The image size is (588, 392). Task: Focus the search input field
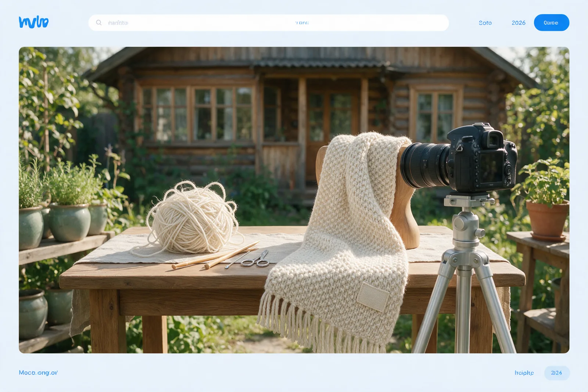[268, 23]
